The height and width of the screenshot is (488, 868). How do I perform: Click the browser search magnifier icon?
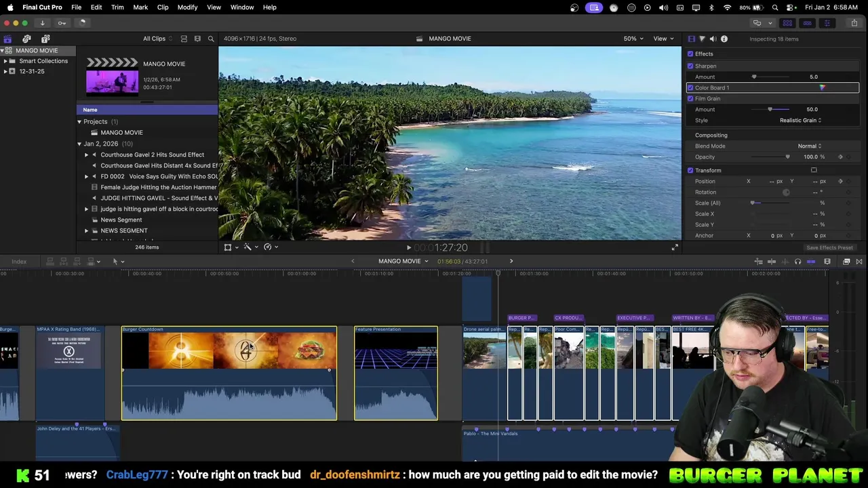point(211,39)
